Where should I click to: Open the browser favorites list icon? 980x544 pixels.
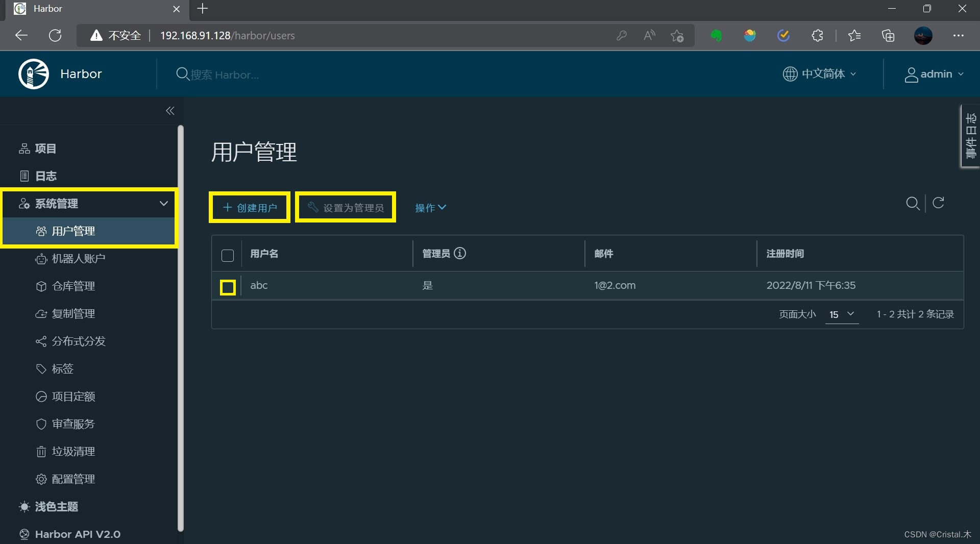click(x=854, y=35)
